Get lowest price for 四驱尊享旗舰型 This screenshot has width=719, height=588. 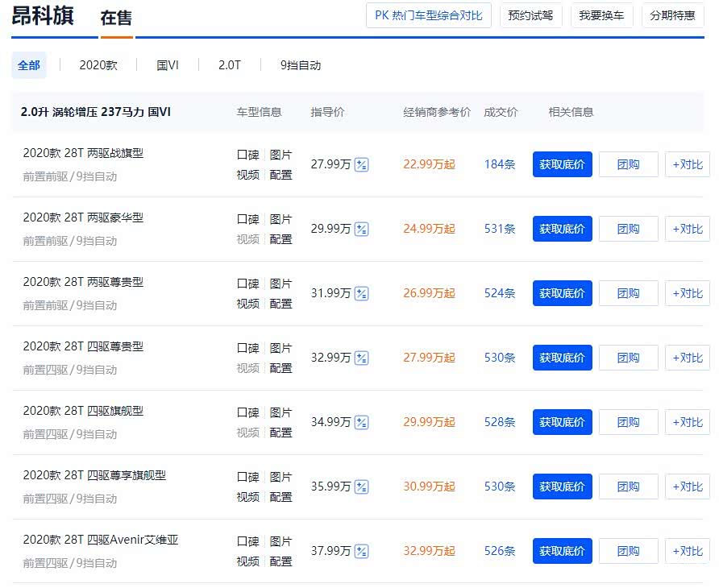[x=562, y=487]
